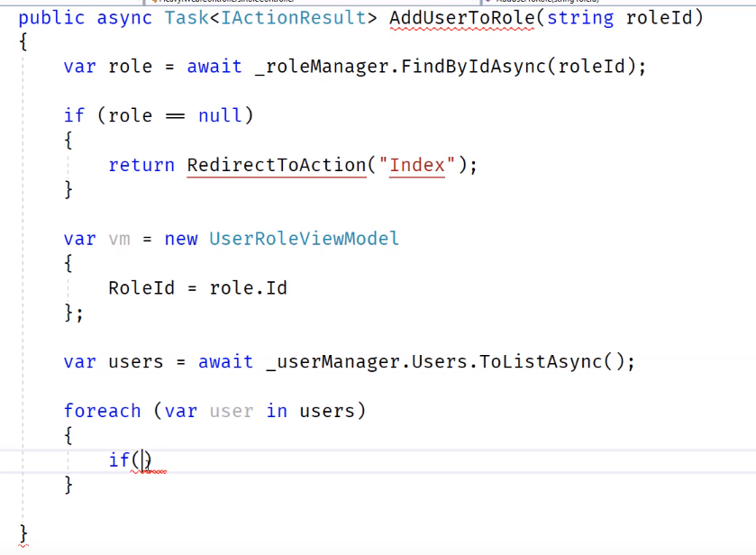Place cursor inside empty 'if()' parentheses
The width and height of the screenshot is (756, 555).
point(141,460)
